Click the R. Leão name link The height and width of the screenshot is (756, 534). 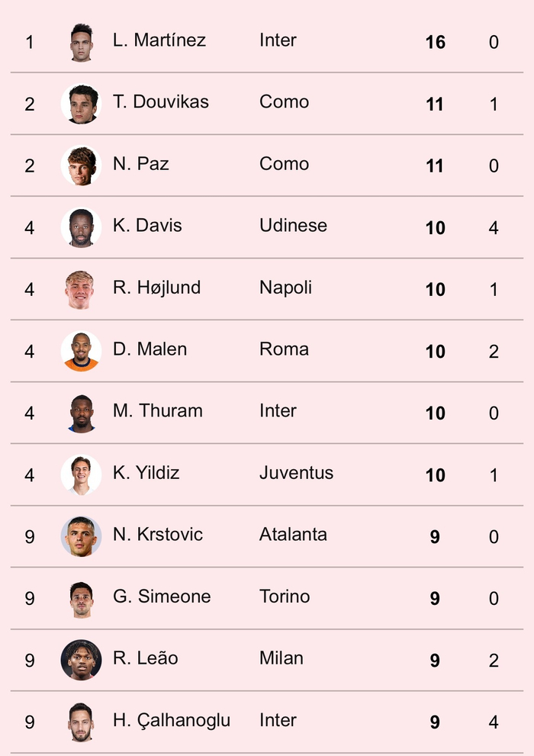pos(146,658)
